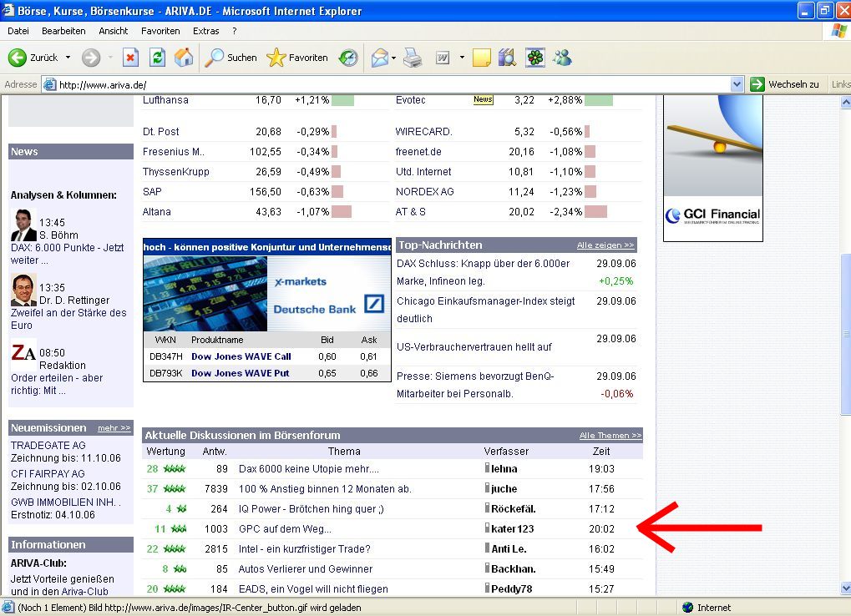Click the Links toolbar label
This screenshot has width=851, height=616.
coord(841,84)
